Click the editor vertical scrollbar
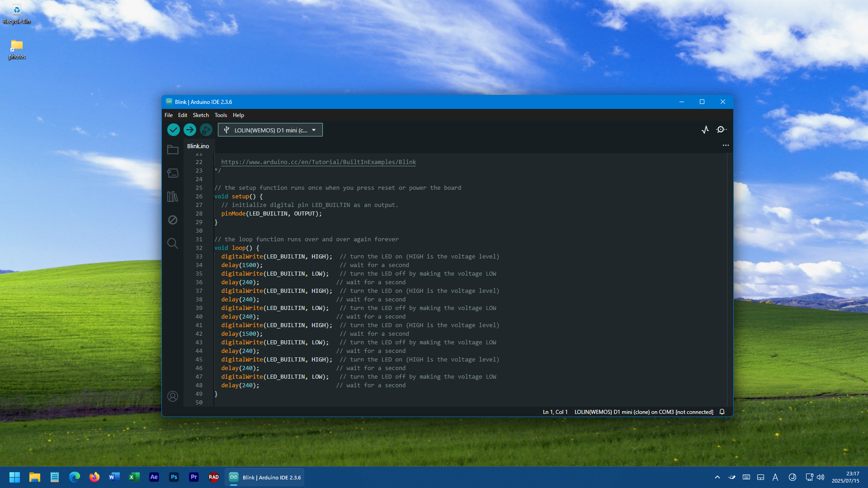 (730, 280)
